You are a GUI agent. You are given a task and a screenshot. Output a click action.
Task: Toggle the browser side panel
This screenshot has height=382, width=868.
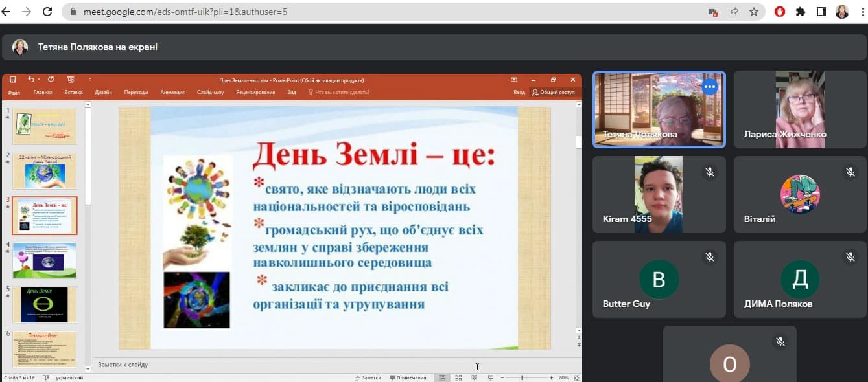click(x=821, y=12)
